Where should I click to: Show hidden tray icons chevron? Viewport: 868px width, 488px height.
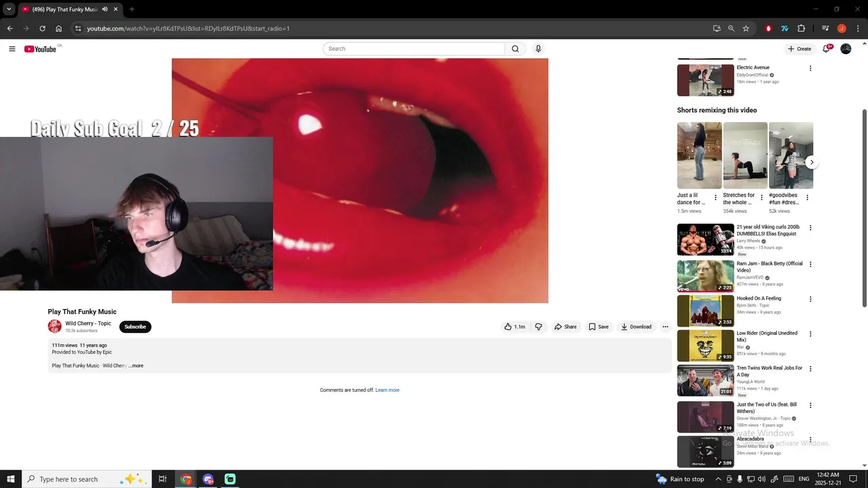tap(718, 479)
